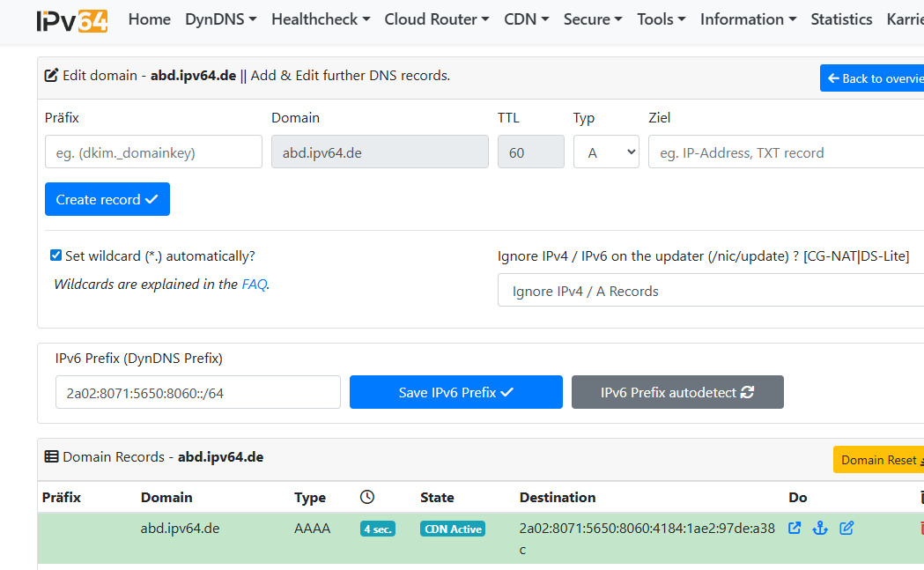The image size is (924, 570).
Task: Open the Ignore IPv4 / A Records dropdown
Action: [x=710, y=291]
